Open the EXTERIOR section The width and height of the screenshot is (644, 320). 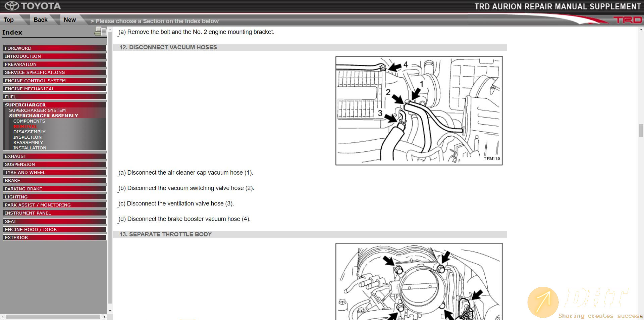pyautogui.click(x=55, y=237)
